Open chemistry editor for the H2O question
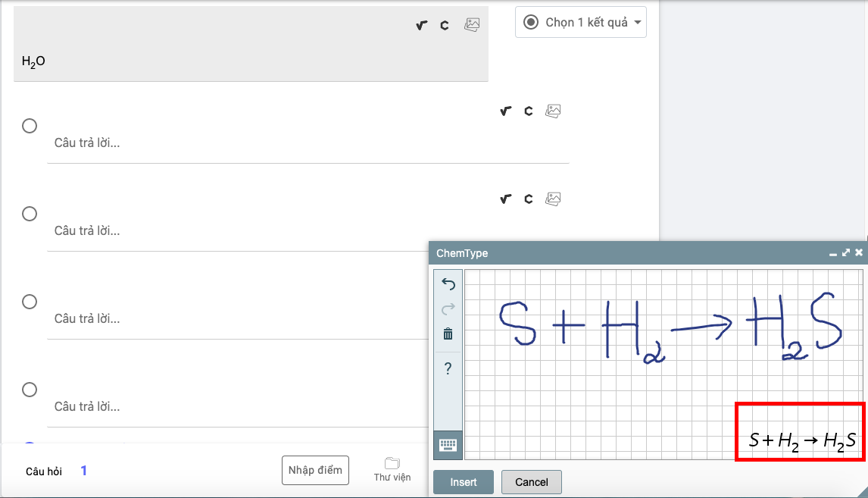 click(x=445, y=25)
